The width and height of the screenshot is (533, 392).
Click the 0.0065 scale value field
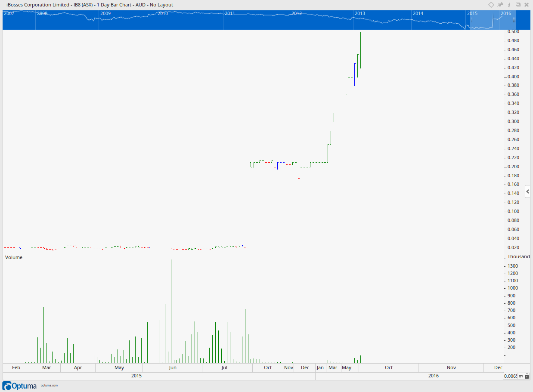(x=510, y=376)
